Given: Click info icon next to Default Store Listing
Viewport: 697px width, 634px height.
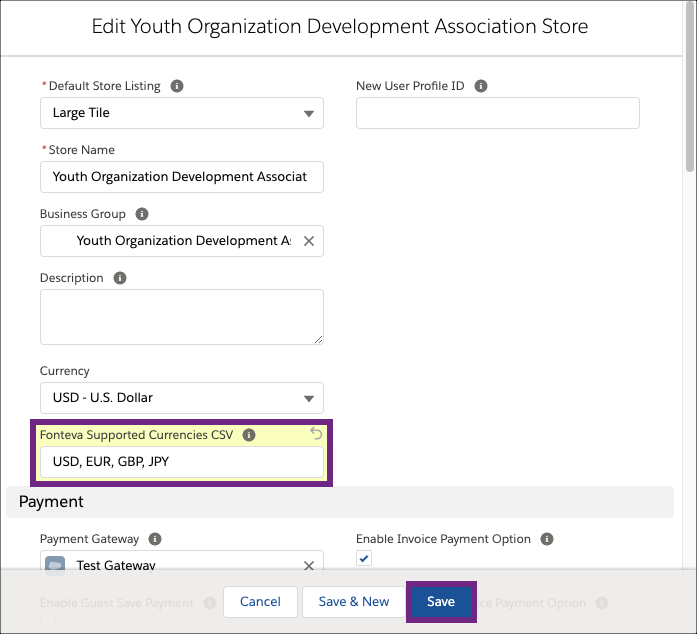Looking at the screenshot, I should [177, 86].
